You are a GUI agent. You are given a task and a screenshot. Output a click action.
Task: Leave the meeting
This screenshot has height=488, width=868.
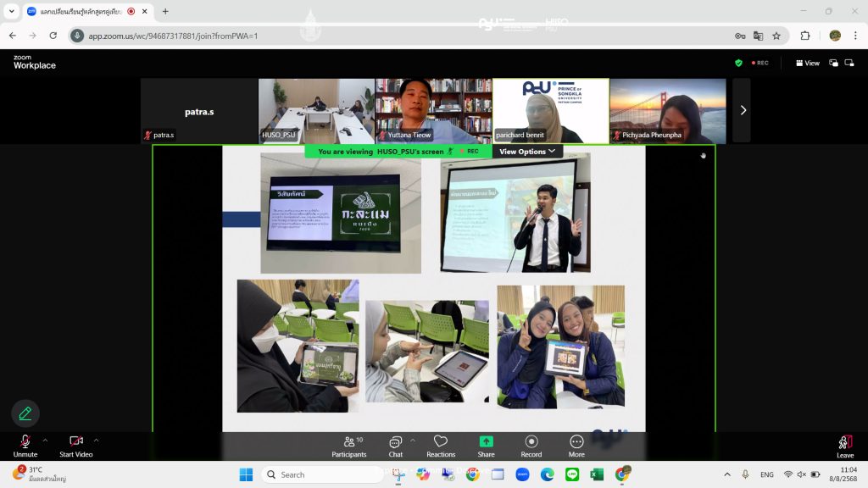(x=844, y=446)
